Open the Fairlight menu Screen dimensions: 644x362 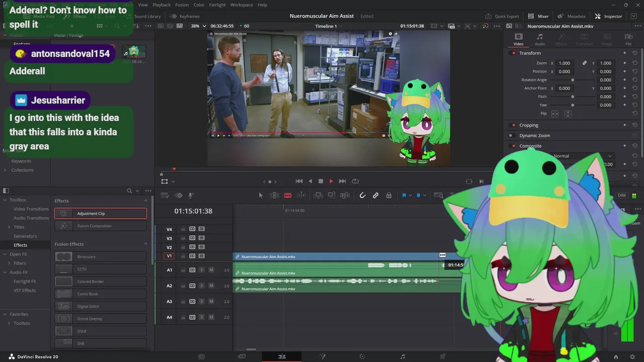click(217, 5)
